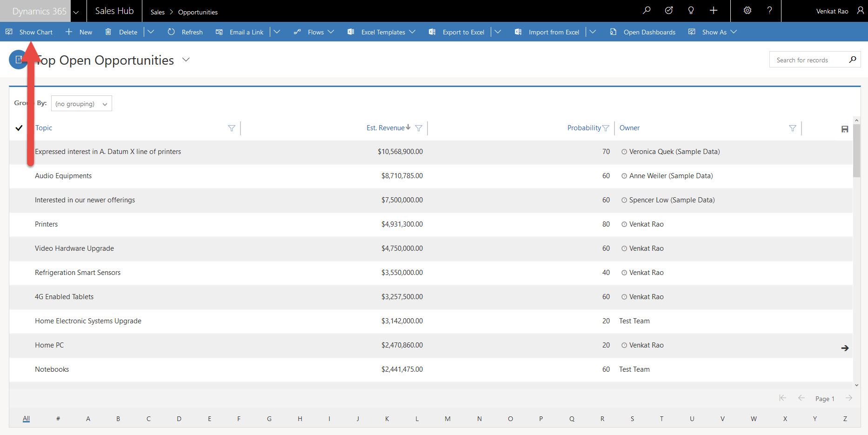Screen dimensions: 868x435
Task: Filter records by letter M
Action: (447, 419)
